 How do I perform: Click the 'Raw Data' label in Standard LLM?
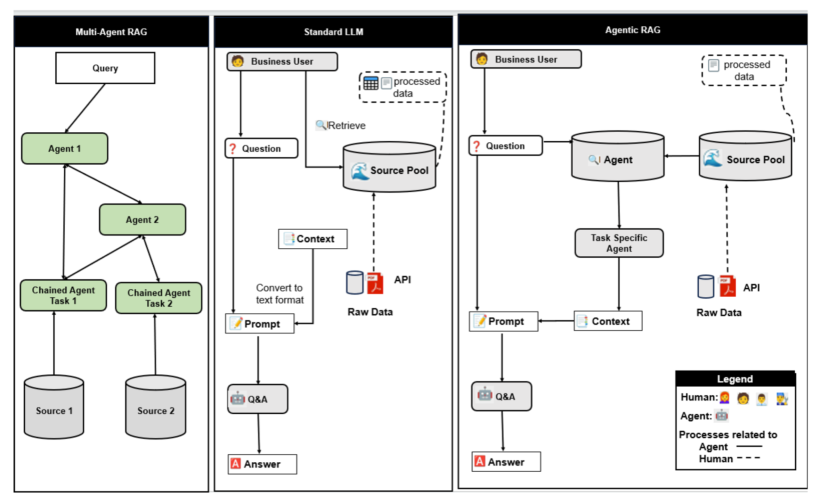370,312
